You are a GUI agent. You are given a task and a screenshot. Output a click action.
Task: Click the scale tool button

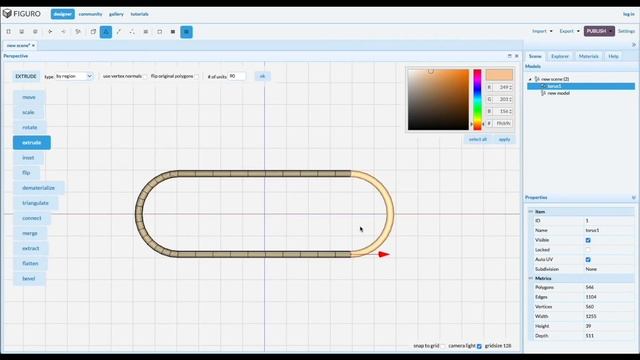point(28,112)
